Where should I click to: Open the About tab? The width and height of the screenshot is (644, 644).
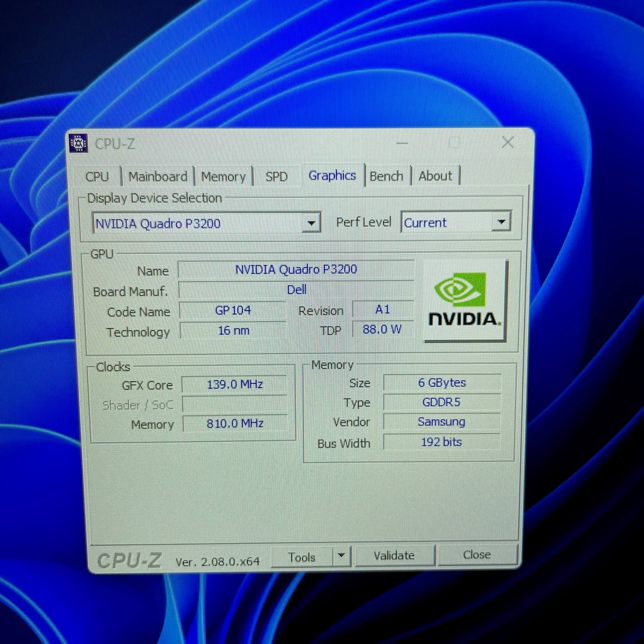tap(435, 176)
